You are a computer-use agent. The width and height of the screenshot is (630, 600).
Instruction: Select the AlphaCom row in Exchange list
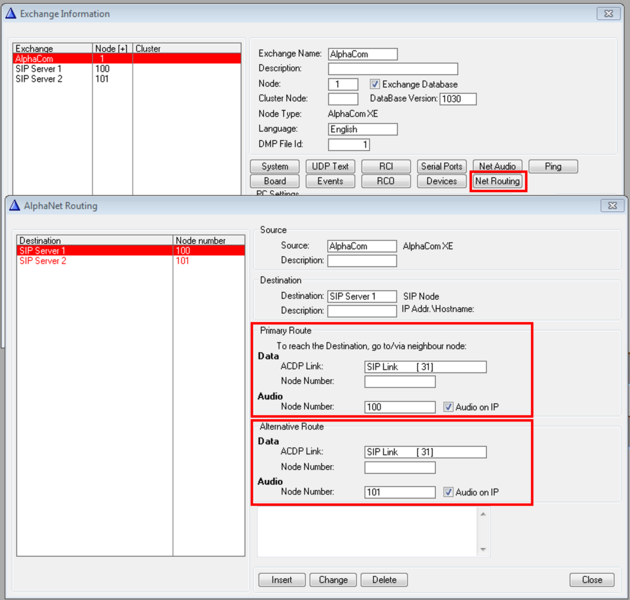(127, 59)
